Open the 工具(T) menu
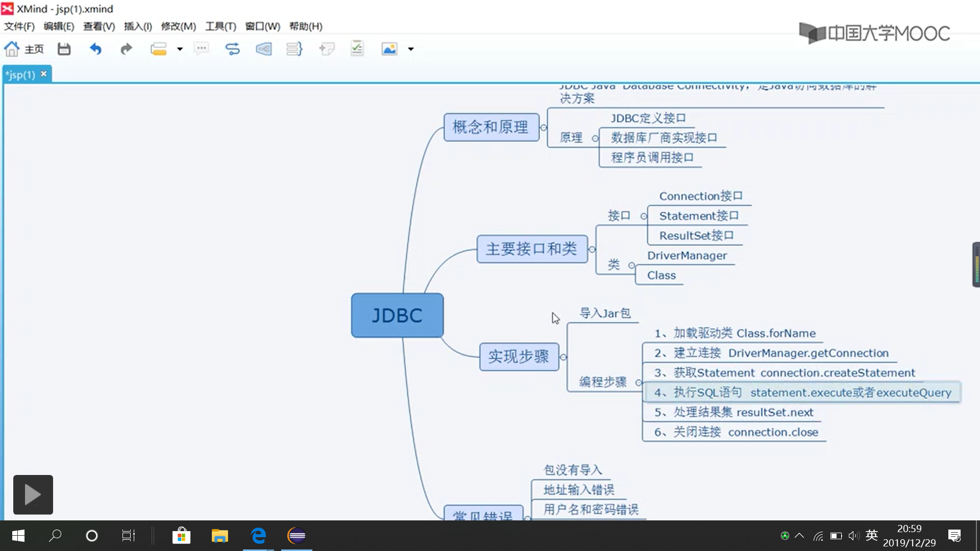The width and height of the screenshot is (980, 551). (x=220, y=26)
